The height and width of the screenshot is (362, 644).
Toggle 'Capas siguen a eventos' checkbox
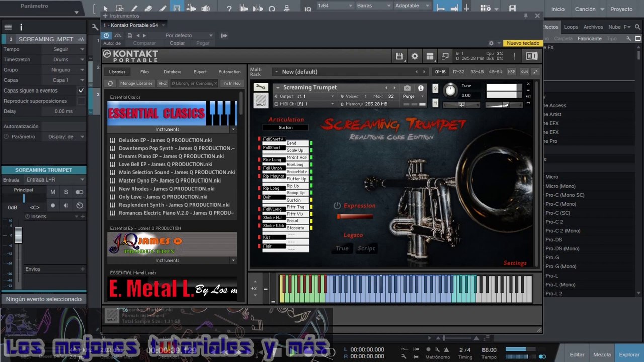pos(81,90)
